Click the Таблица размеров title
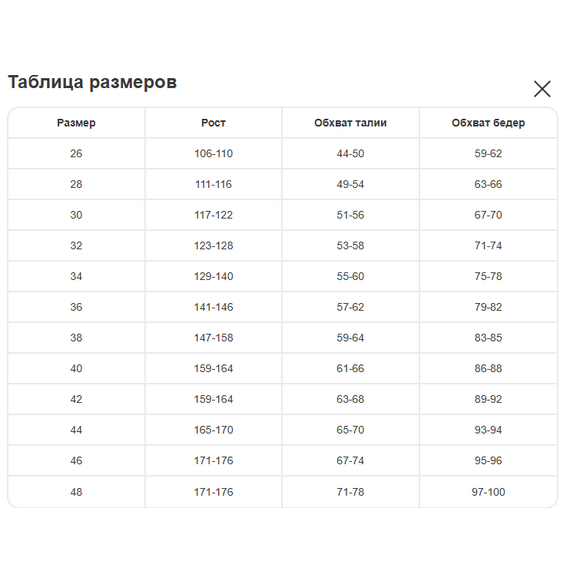Viewport: 570px width, 570px height. point(92,82)
